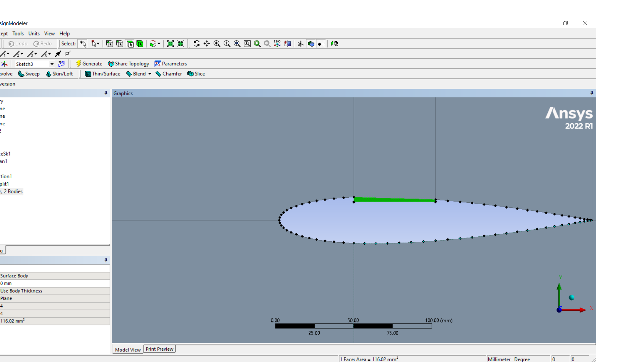This screenshot has height=362, width=644.
Task: Click the green Y axis arrow of the triad
Action: click(x=559, y=296)
